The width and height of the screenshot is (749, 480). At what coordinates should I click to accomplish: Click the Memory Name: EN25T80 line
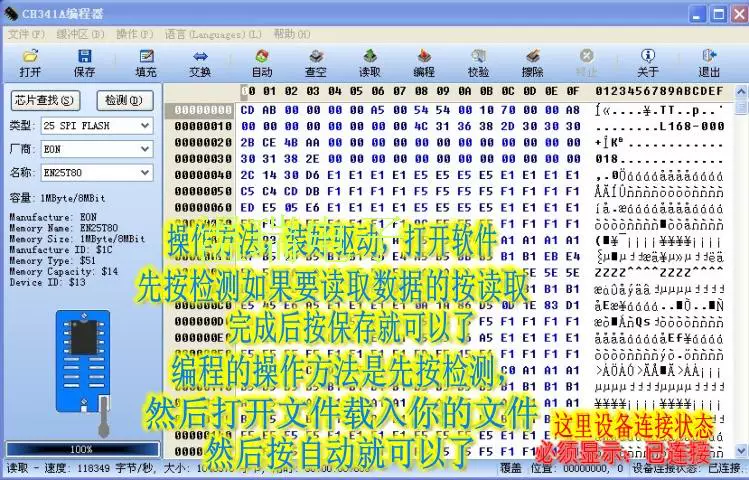pos(64,228)
